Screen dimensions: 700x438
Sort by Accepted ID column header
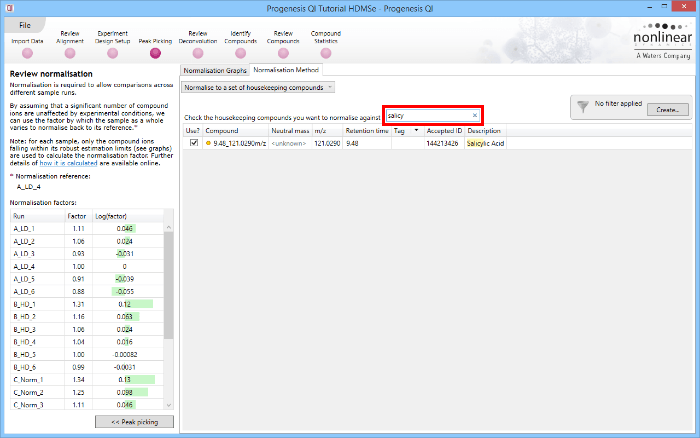(x=444, y=131)
